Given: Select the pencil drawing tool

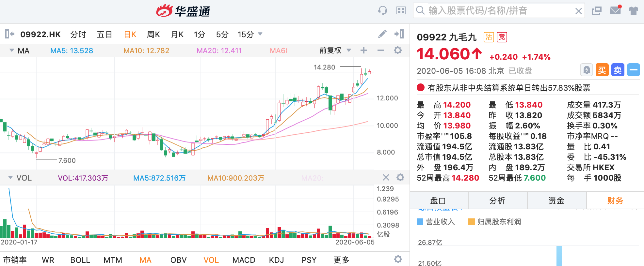Looking at the screenshot, I should click(382, 34).
